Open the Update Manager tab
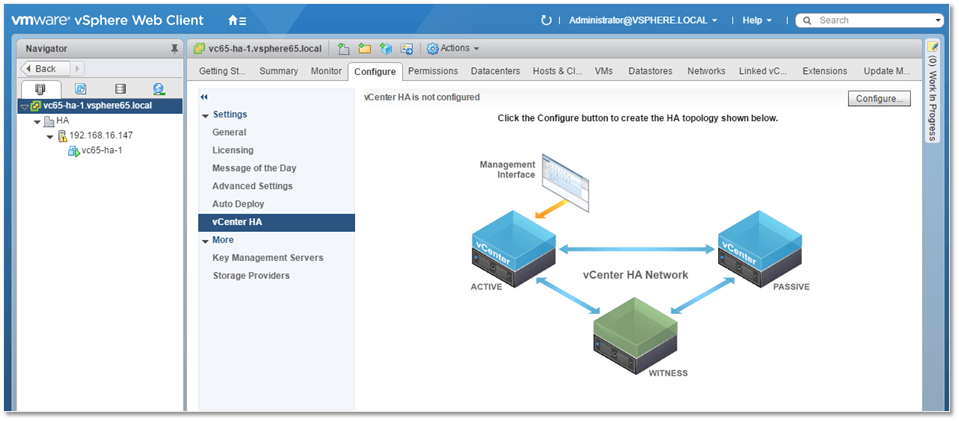 coord(887,71)
